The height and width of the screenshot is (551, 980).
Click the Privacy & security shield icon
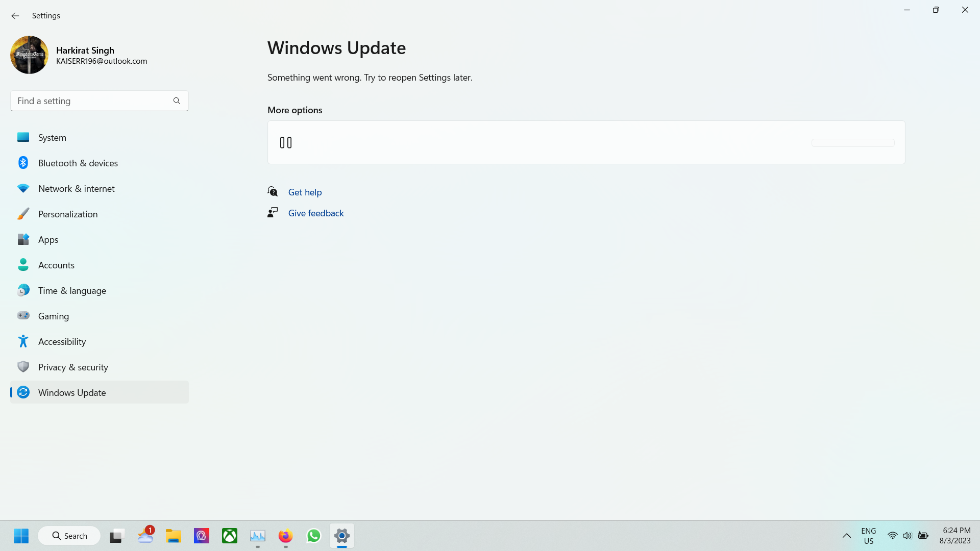pyautogui.click(x=23, y=367)
